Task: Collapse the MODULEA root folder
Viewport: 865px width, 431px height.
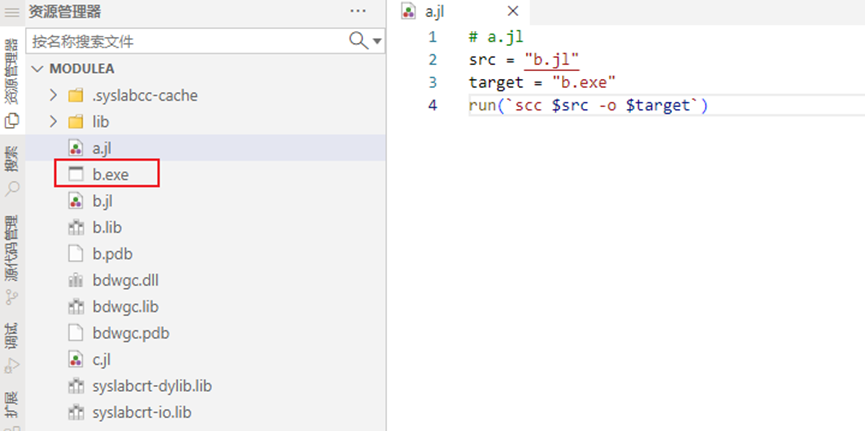Action: point(38,69)
